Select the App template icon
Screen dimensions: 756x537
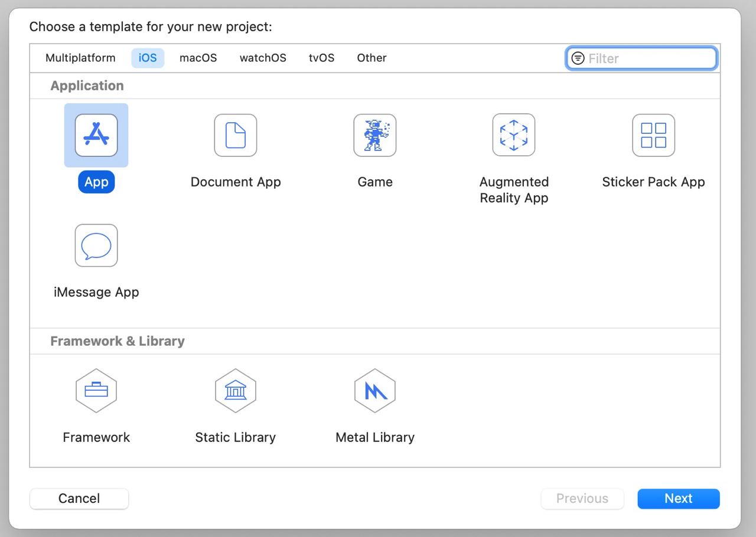point(96,135)
